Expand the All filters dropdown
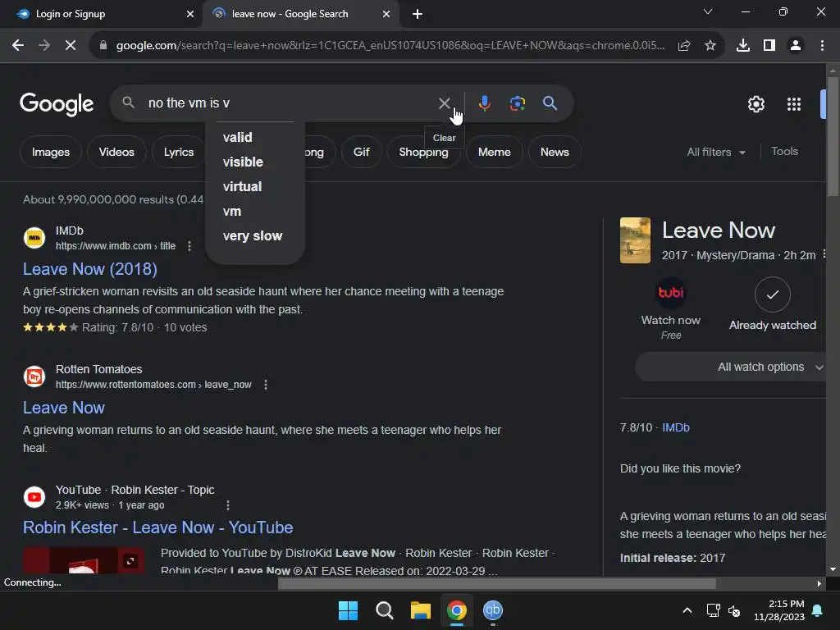This screenshot has height=630, width=840. (x=715, y=152)
